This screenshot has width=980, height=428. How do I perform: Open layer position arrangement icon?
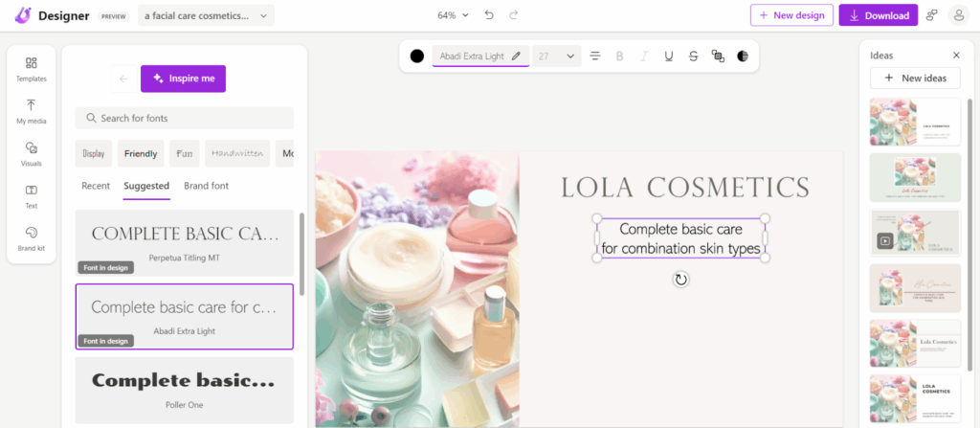[718, 56]
